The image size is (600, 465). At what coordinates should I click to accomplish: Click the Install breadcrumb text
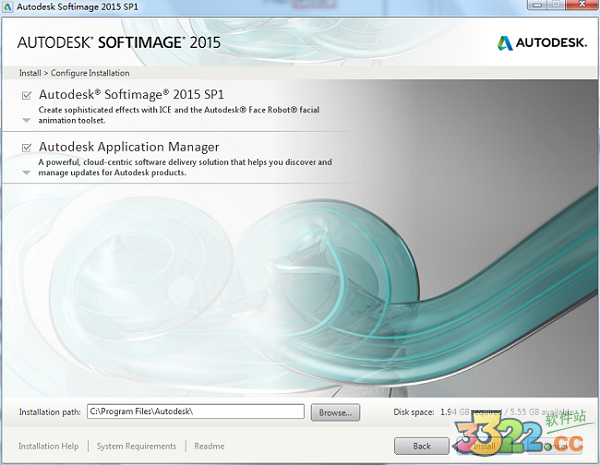[x=30, y=73]
